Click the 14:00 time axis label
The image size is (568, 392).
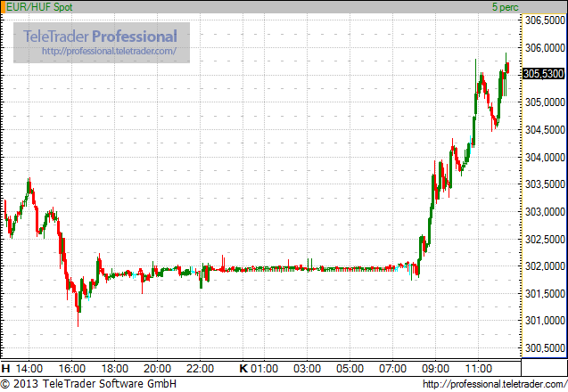click(29, 369)
